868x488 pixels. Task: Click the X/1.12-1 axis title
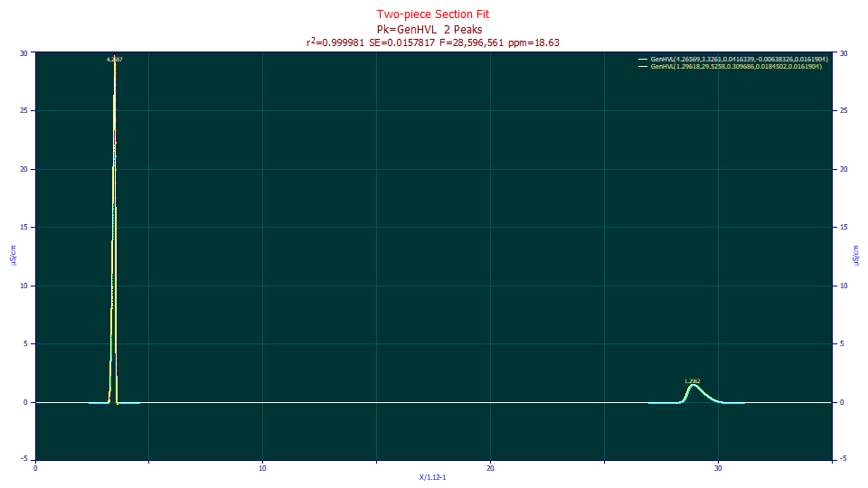click(x=432, y=477)
